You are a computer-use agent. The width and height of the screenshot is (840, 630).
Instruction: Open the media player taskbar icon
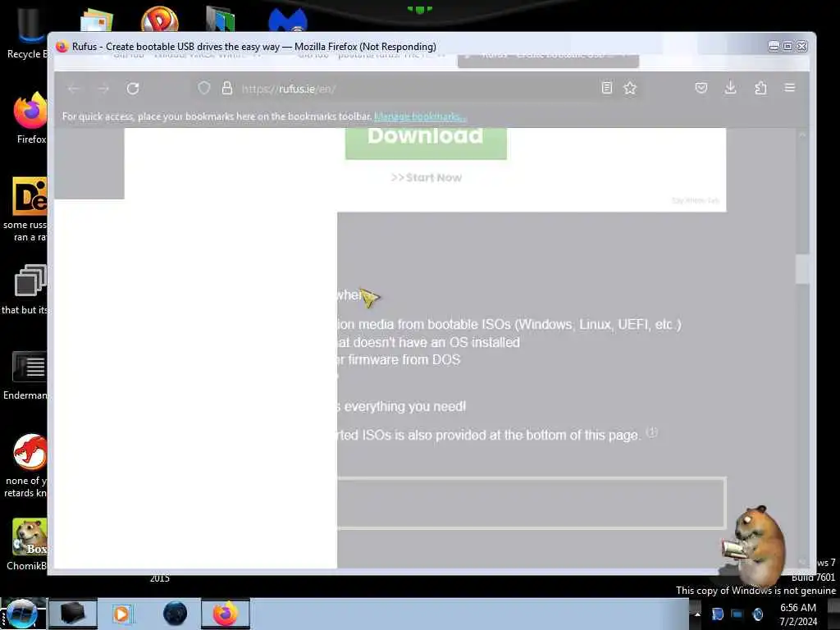pos(122,614)
